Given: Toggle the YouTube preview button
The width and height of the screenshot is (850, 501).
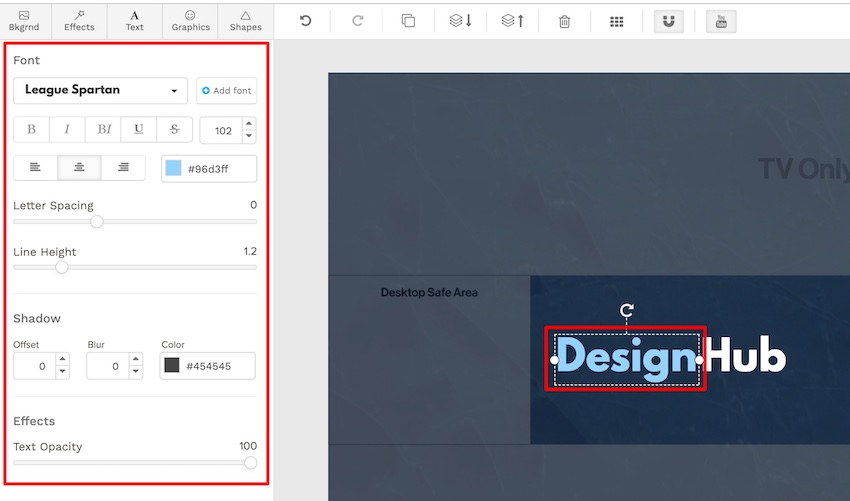Looking at the screenshot, I should click(721, 22).
